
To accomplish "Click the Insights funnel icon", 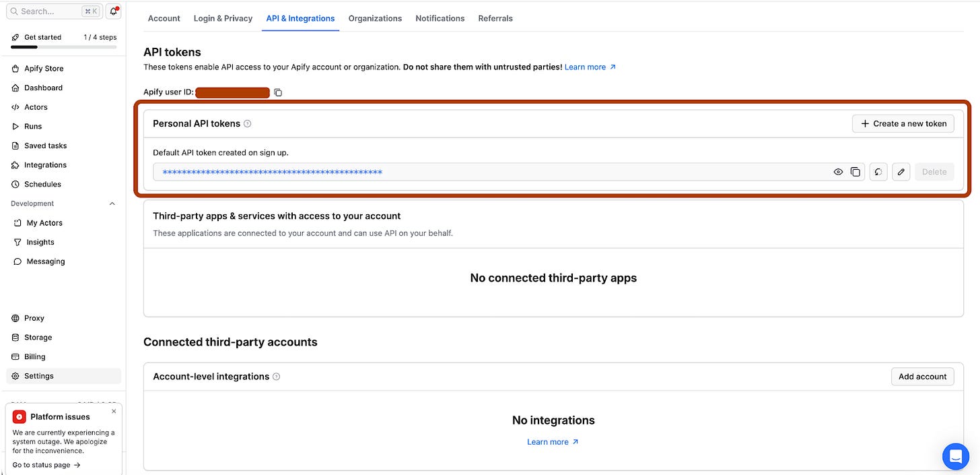I will pyautogui.click(x=18, y=243).
